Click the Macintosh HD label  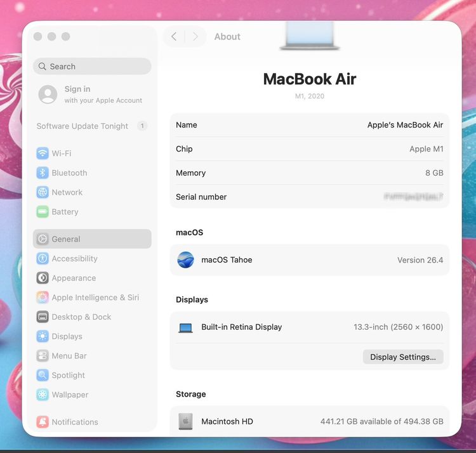[x=227, y=421]
